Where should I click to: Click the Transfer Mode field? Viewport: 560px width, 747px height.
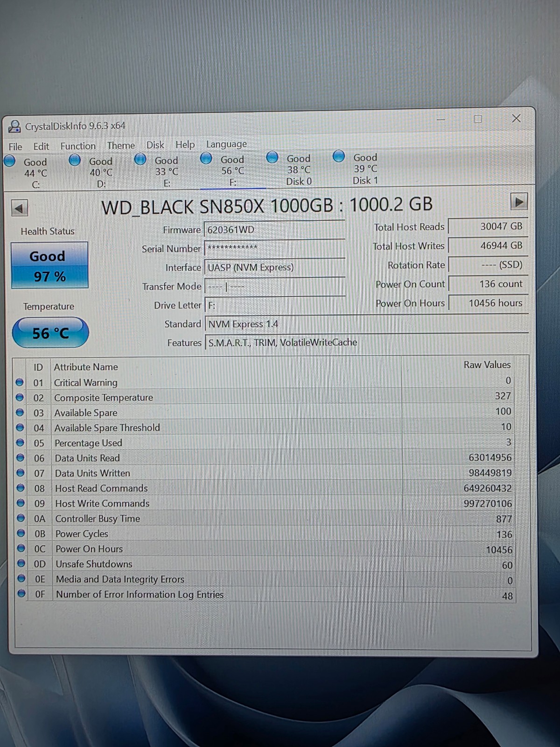tap(275, 286)
